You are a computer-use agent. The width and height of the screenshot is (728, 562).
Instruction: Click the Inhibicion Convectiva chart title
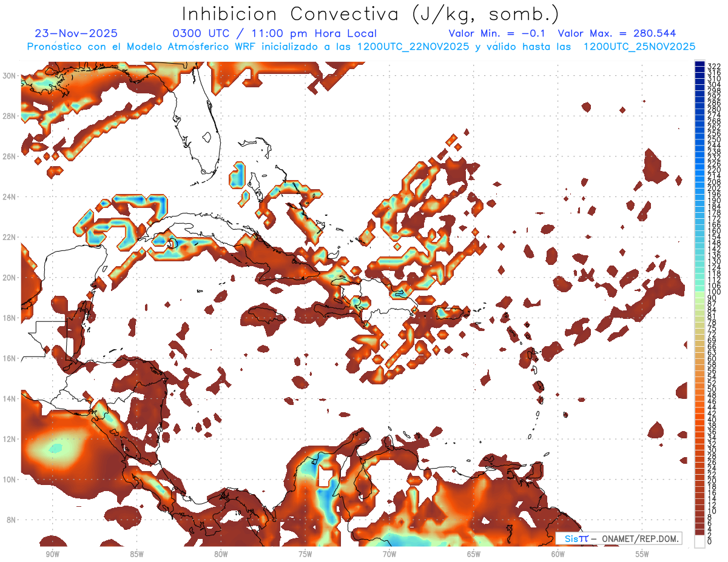pyautogui.click(x=370, y=14)
